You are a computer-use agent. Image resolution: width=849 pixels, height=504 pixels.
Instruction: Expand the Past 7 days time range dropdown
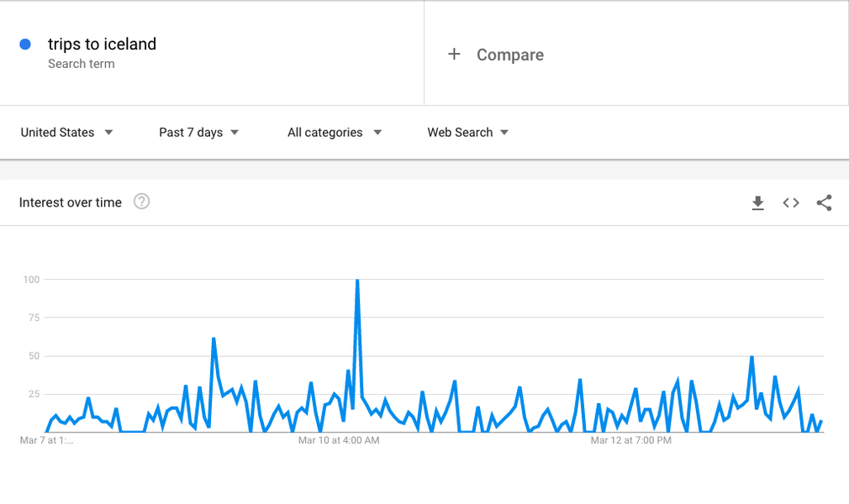coord(198,133)
